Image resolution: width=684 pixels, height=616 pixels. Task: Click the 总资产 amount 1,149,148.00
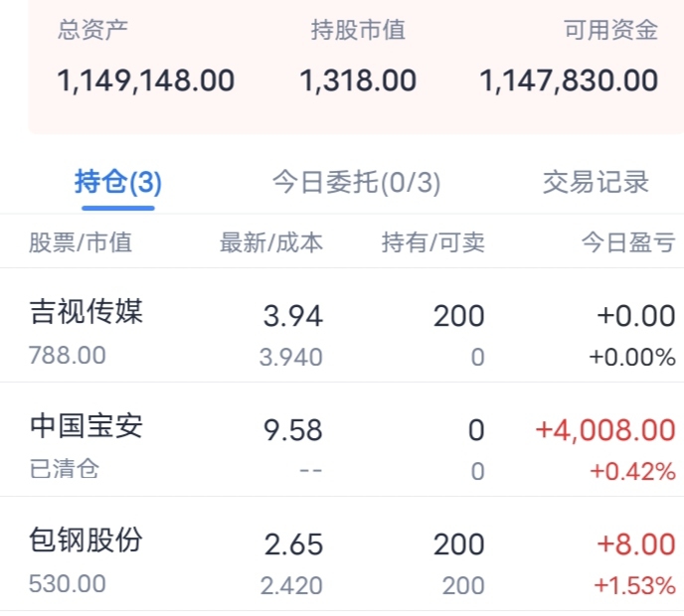pos(146,80)
